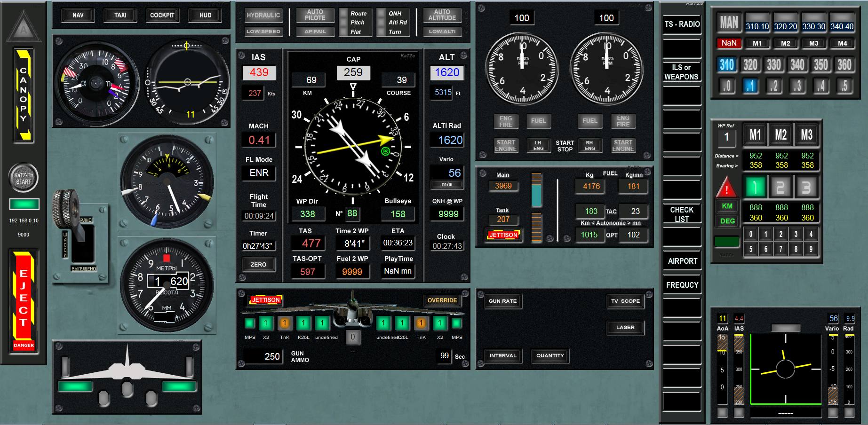Open the AIRPORT menu item
The image size is (868, 425).
point(682,261)
